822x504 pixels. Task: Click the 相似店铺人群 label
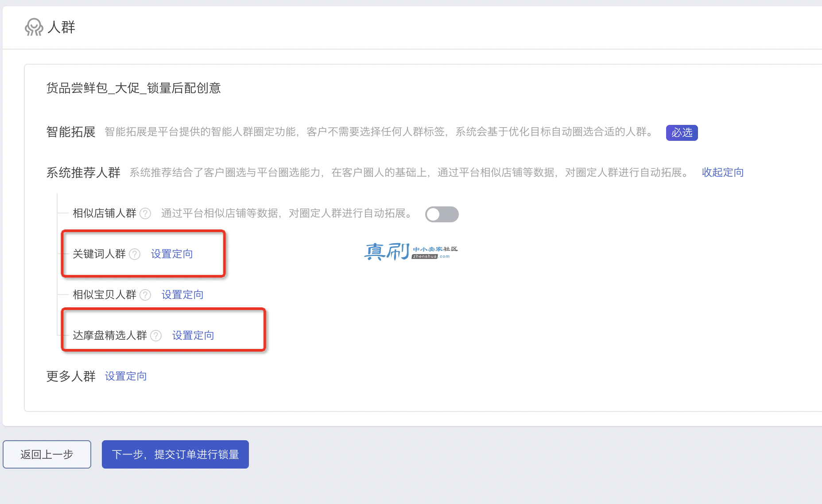105,213
